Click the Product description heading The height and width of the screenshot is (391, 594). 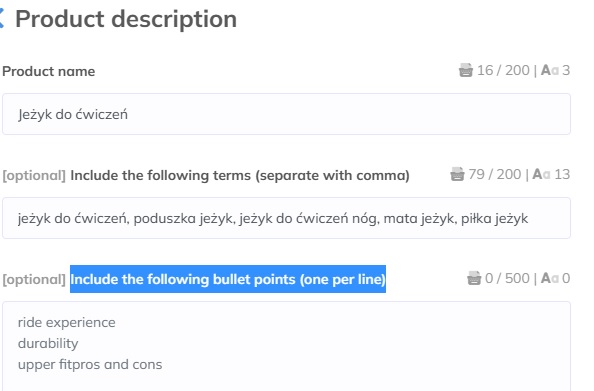tap(126, 19)
